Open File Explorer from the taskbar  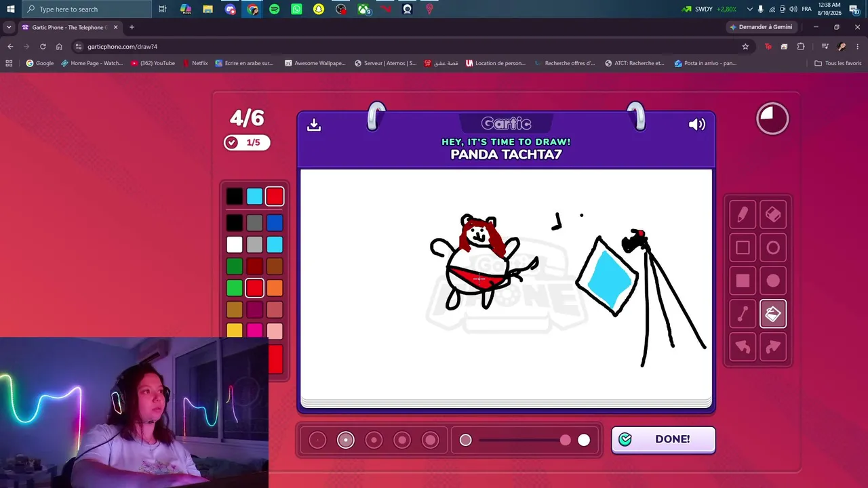(x=208, y=9)
